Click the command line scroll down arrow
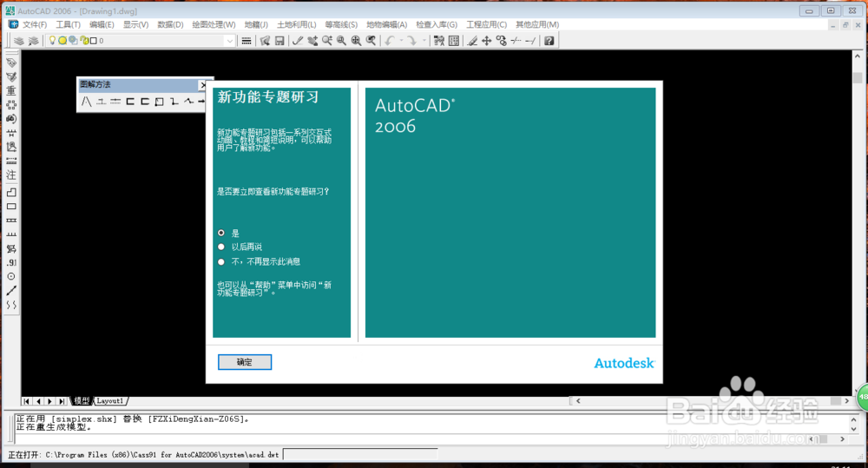868x468 pixels. [x=853, y=429]
